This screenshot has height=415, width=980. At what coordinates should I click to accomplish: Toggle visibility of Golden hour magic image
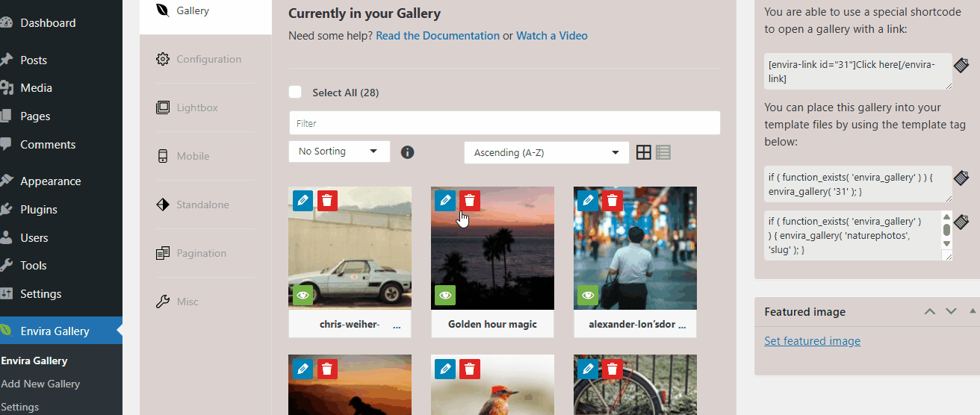pyautogui.click(x=445, y=296)
